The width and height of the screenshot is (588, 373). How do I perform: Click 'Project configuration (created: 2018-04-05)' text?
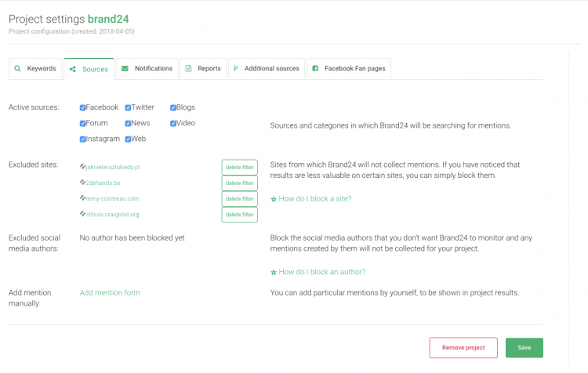[71, 31]
